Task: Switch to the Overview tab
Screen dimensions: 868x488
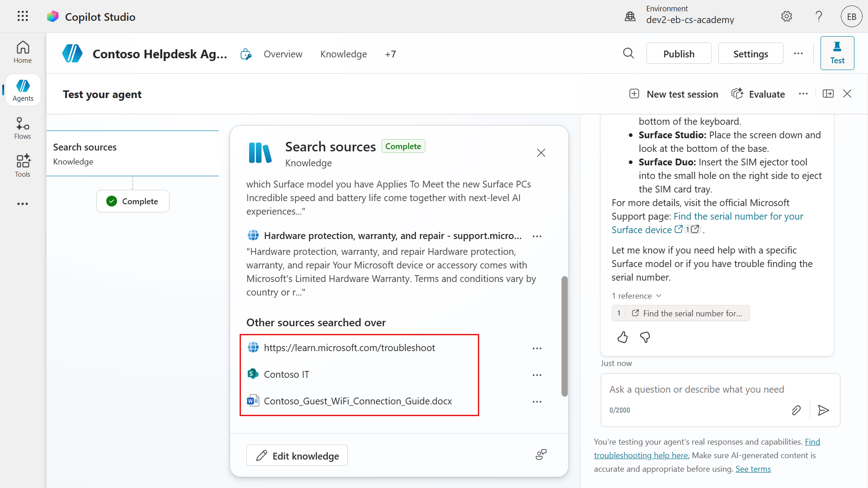Action: [x=283, y=54]
